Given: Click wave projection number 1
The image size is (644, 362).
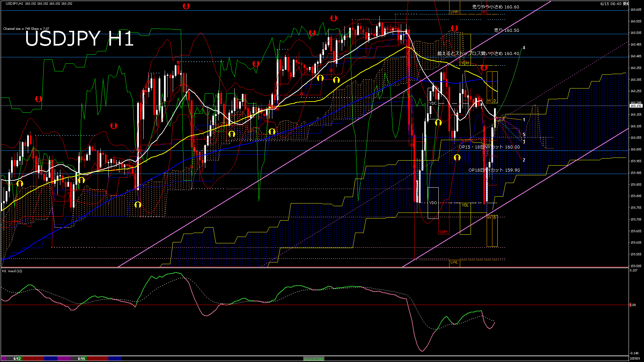Looking at the screenshot, I should pyautogui.click(x=524, y=120).
